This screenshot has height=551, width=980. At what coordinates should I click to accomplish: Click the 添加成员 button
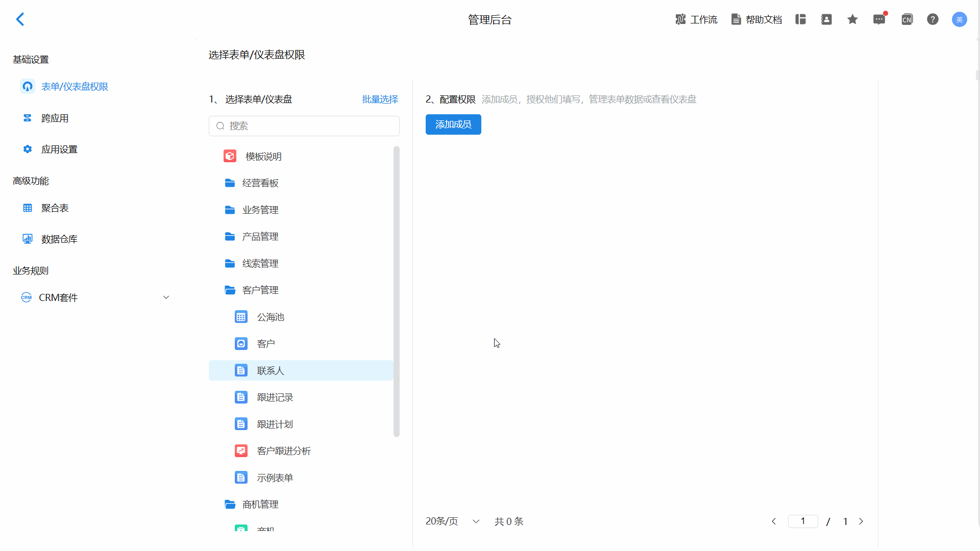pos(453,124)
